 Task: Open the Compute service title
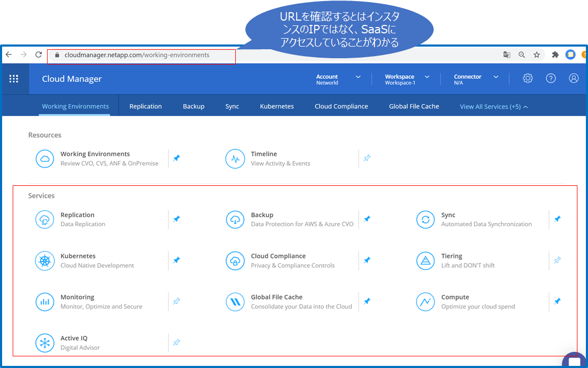coord(455,297)
